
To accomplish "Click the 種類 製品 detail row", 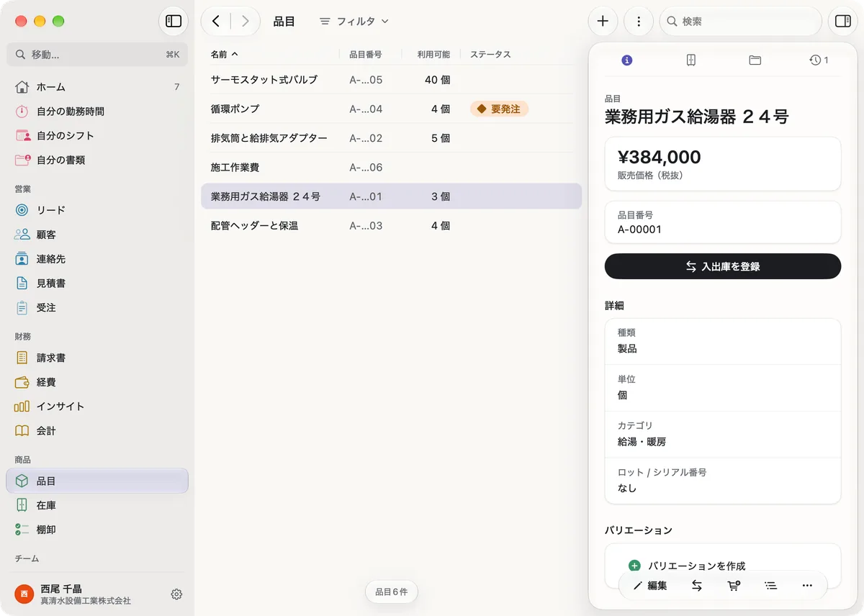I will coord(723,341).
